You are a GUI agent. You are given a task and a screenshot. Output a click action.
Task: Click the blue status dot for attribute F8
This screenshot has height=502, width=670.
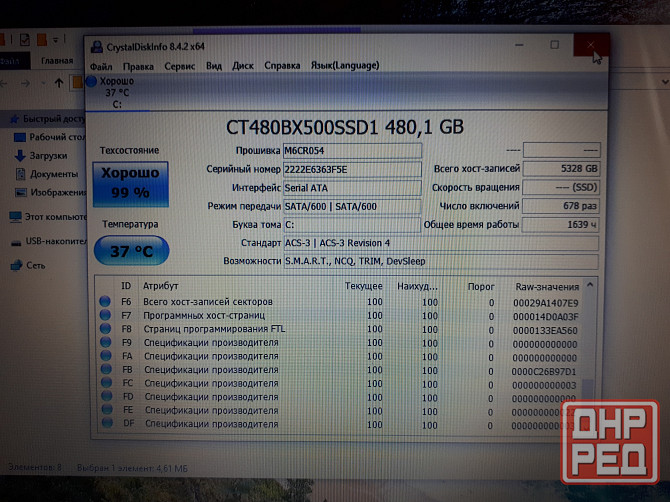[106, 329]
